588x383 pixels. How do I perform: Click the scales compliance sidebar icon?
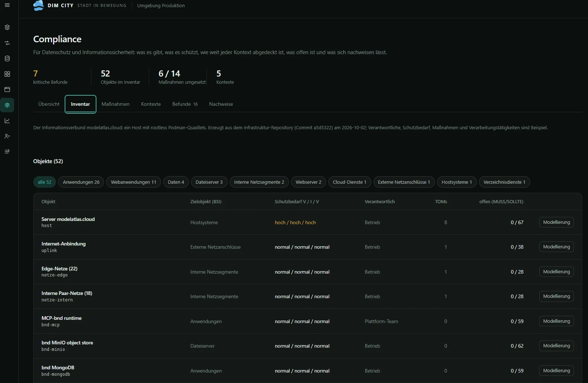coord(7,105)
